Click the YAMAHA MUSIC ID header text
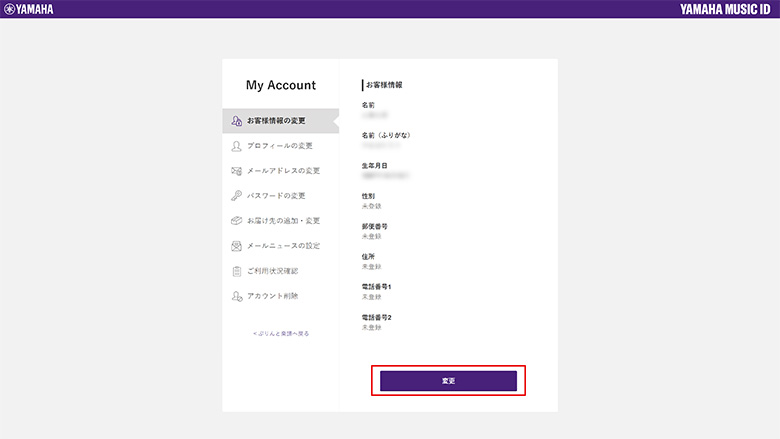The width and height of the screenshot is (780, 439). point(726,9)
